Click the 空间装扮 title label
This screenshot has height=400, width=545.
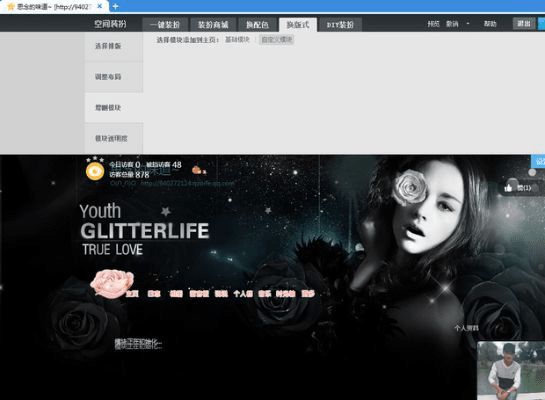(110, 24)
